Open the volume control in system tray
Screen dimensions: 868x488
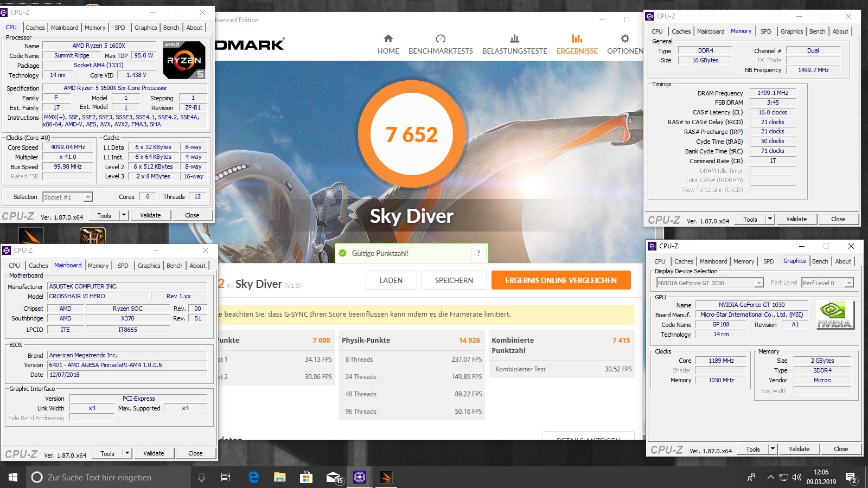pos(797,477)
